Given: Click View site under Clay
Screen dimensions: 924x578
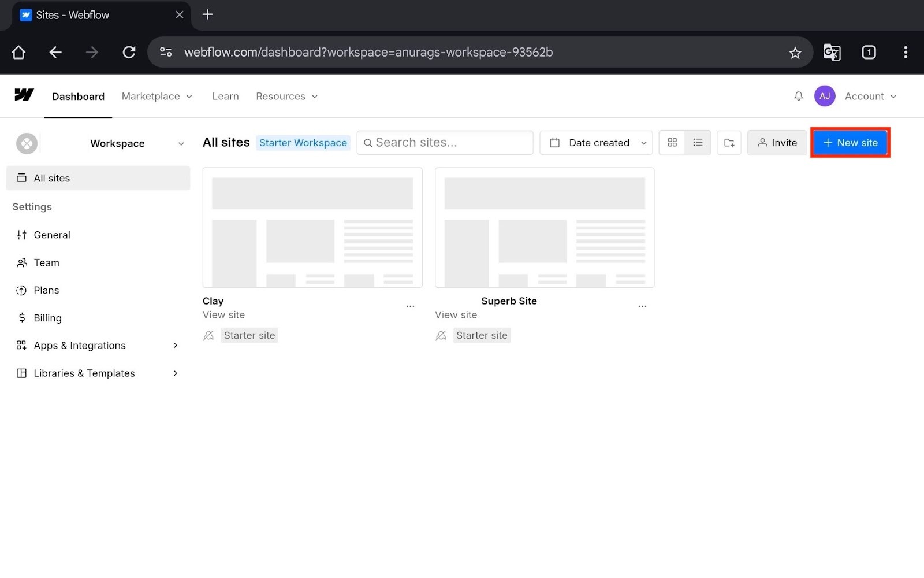Looking at the screenshot, I should point(223,315).
